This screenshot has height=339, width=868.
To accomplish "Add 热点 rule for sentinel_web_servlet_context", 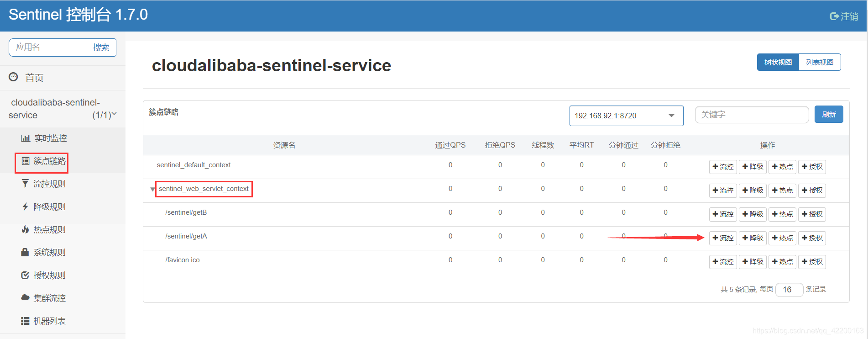I will click(782, 191).
